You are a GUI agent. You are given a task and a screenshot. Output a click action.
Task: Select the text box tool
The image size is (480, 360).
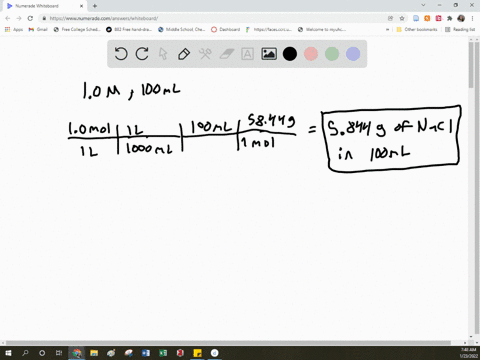(x=247, y=54)
